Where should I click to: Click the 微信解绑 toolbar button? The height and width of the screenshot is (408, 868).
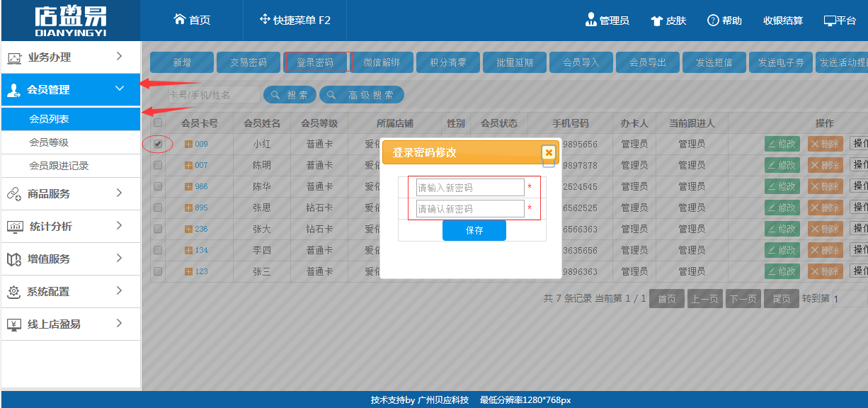(x=381, y=62)
